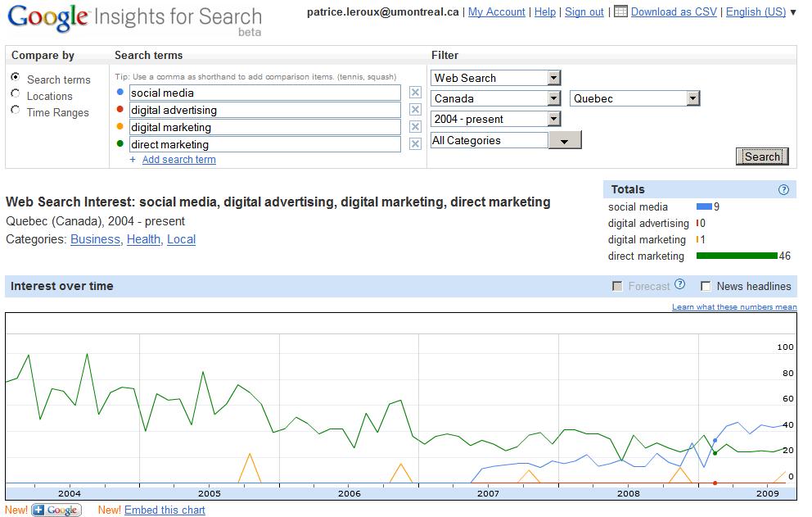Click the green dot beside direct marketing
Screen dimensions: 812x517
[120, 143]
